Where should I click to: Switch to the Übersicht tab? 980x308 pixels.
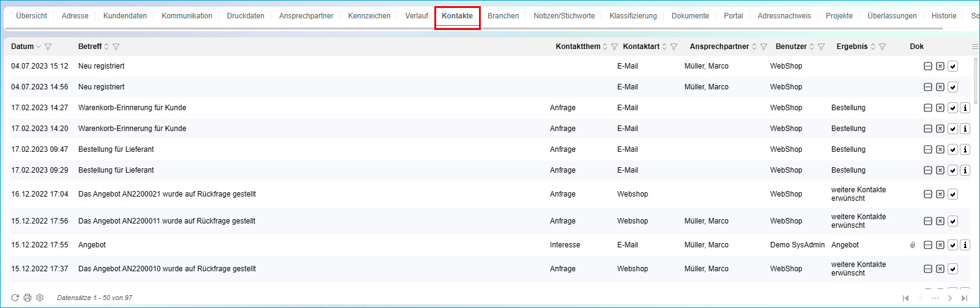(31, 16)
